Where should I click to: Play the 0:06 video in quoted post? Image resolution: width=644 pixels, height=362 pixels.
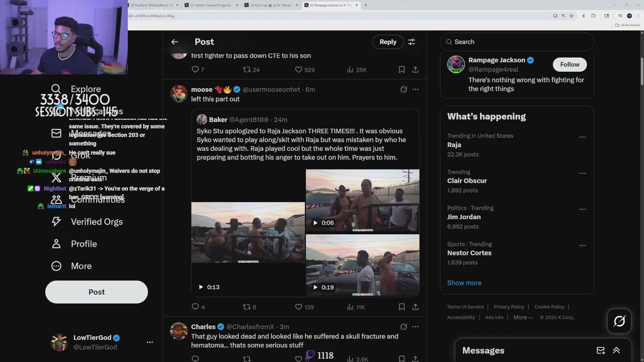point(363,201)
